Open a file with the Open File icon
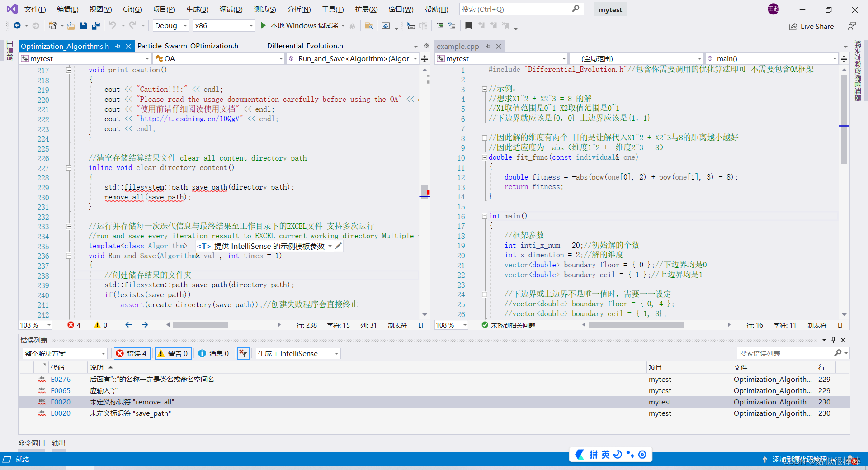868x470 pixels. pyautogui.click(x=71, y=26)
